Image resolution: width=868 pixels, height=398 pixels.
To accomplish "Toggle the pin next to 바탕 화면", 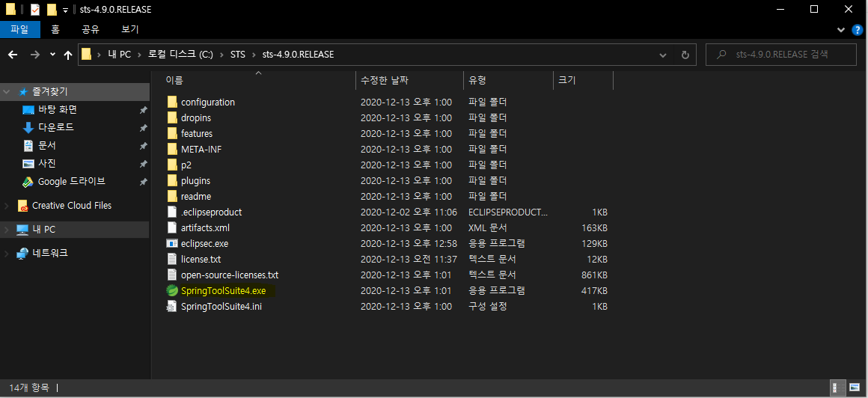I will [144, 110].
